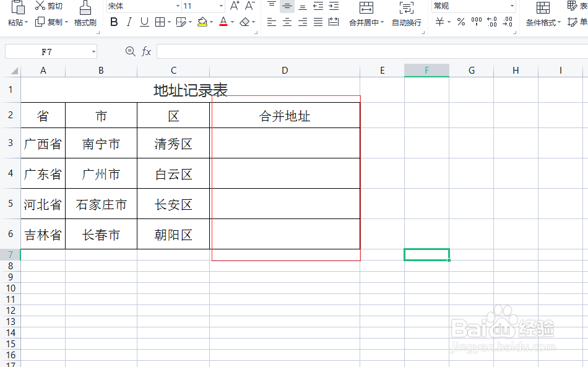Select row 3 header

pyautogui.click(x=11, y=143)
